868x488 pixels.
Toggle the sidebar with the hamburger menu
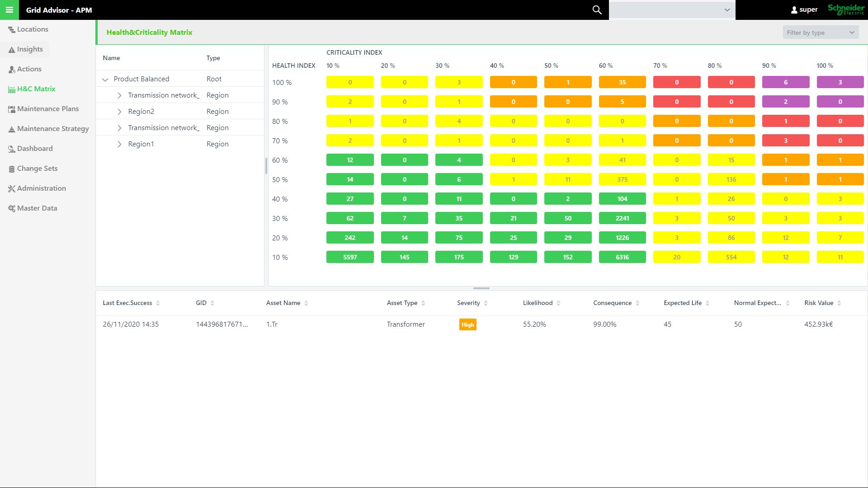9,10
